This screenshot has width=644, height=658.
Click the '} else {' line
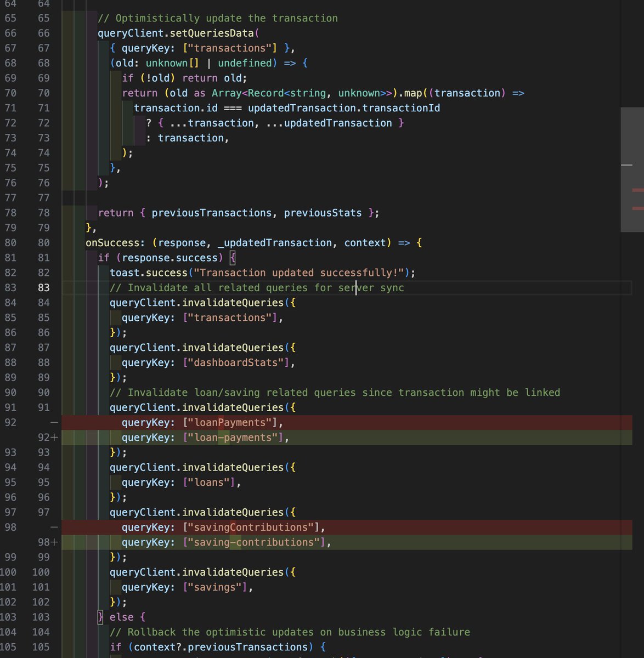121,617
